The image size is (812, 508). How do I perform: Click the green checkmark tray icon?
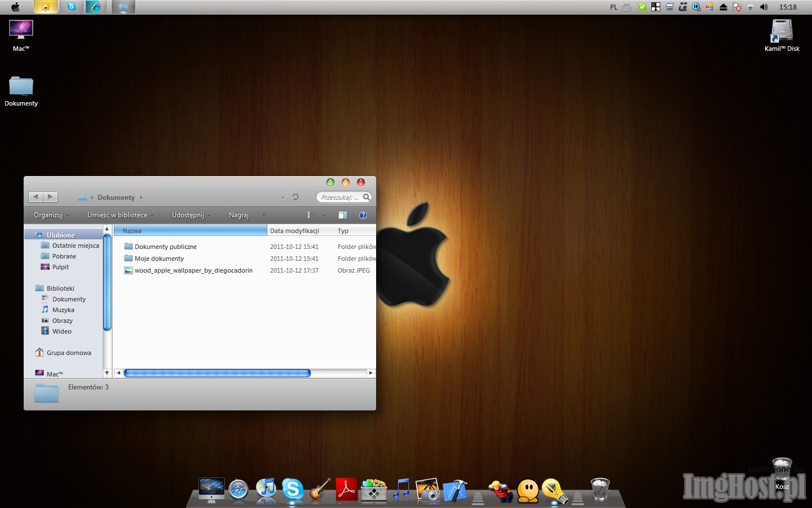(x=642, y=7)
